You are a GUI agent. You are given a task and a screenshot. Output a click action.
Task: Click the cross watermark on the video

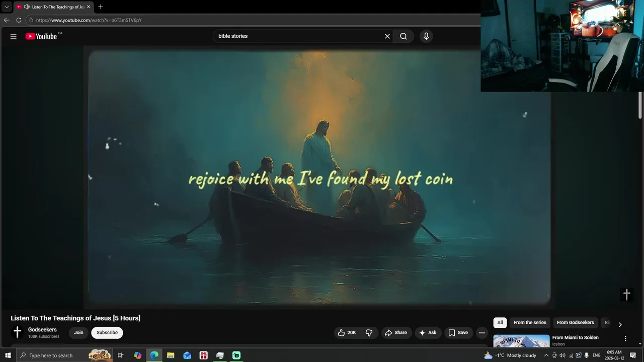pyautogui.click(x=626, y=295)
